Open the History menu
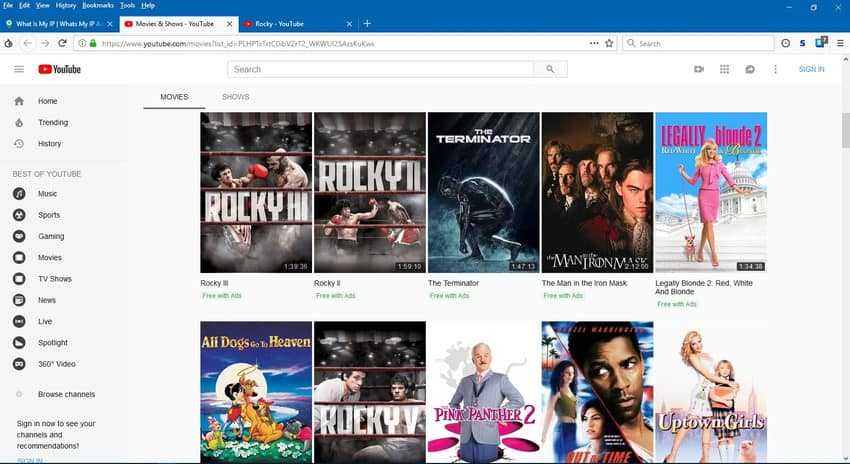850x464 pixels. [66, 5]
